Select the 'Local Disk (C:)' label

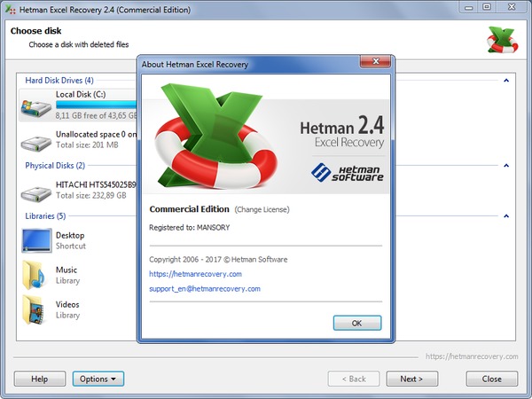81,94
